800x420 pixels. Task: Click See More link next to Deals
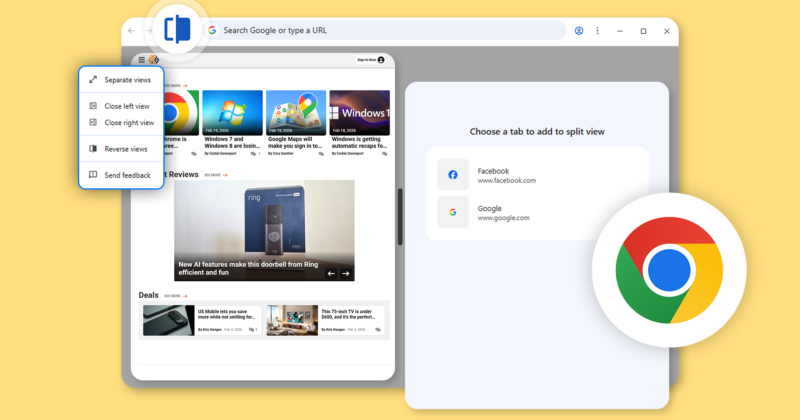click(x=176, y=296)
